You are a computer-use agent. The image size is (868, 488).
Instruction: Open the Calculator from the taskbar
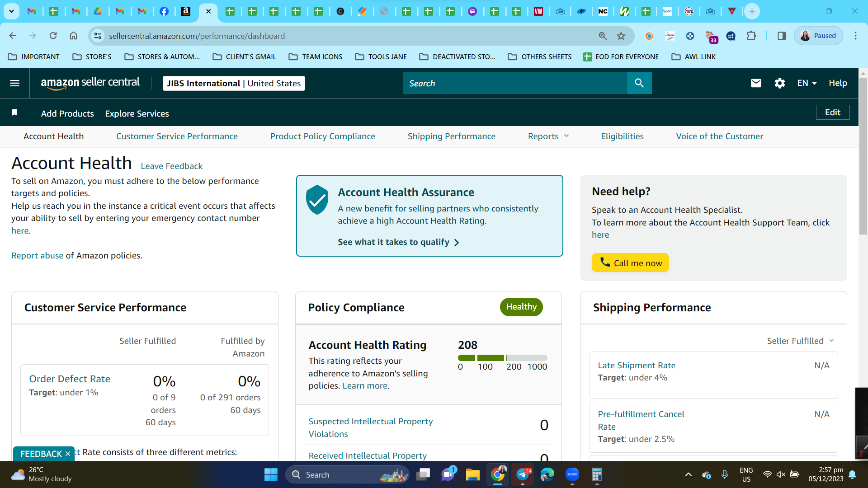click(x=597, y=474)
